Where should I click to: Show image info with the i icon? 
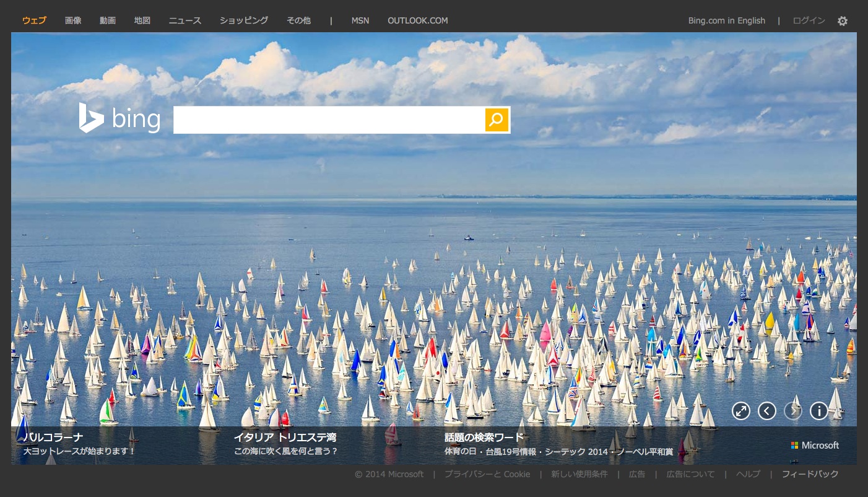tap(819, 411)
